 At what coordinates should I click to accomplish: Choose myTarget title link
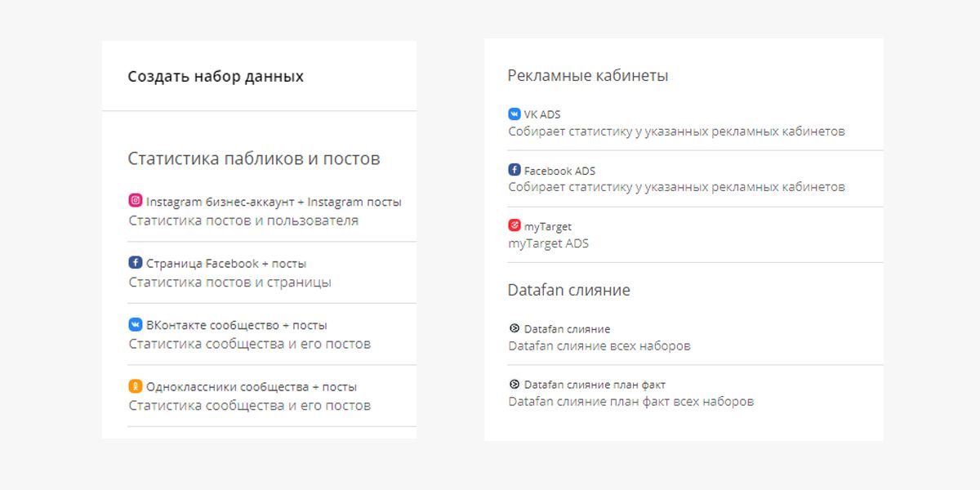548,226
